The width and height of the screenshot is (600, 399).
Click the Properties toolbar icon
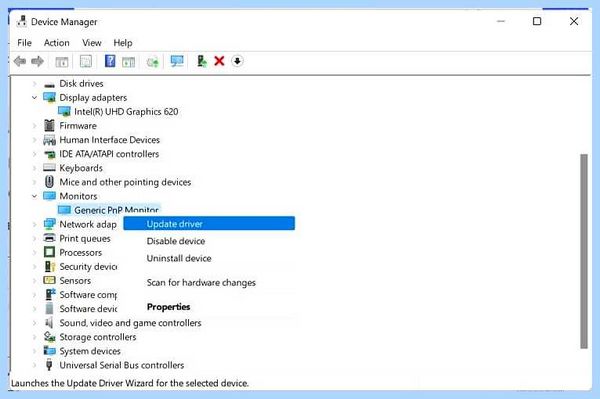pyautogui.click(x=86, y=61)
